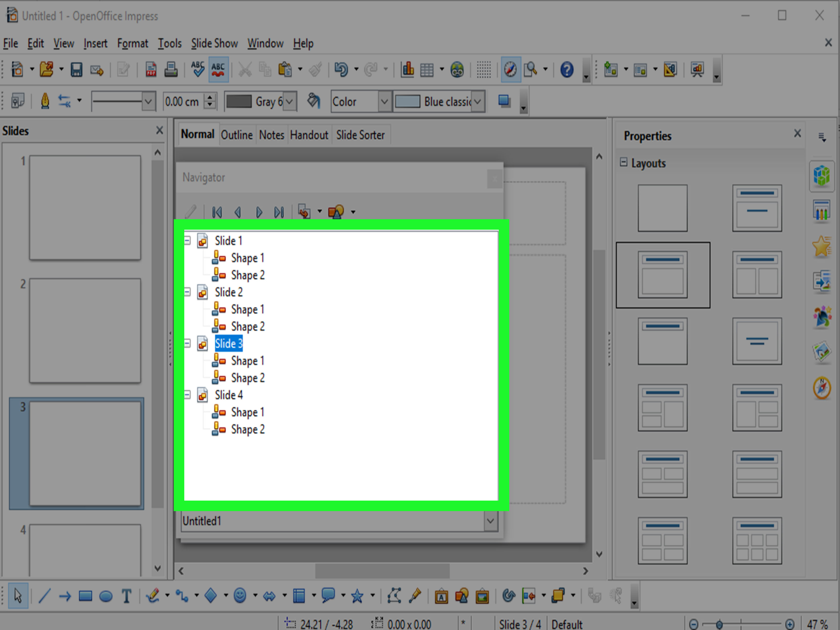Switch to the Outline tab

coord(237,135)
